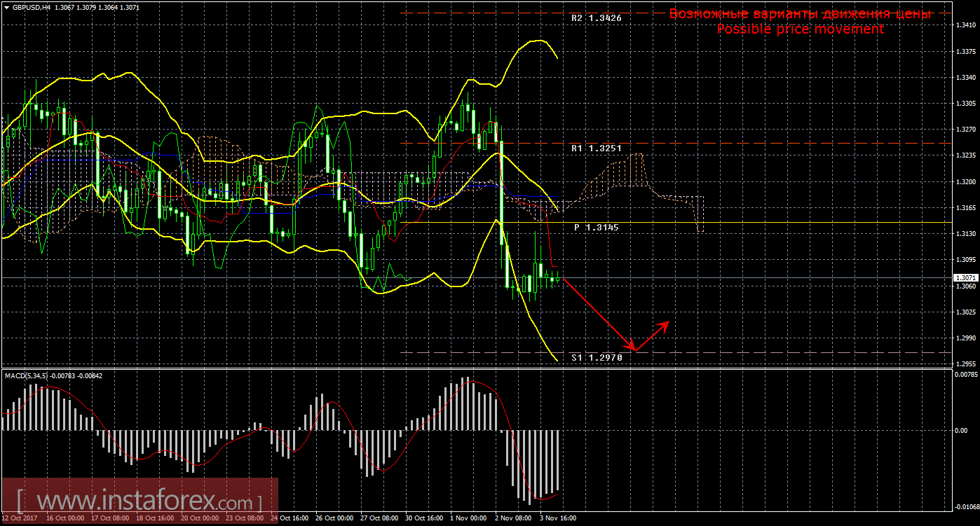Select the R2 1.3426 resistance label

pos(597,18)
